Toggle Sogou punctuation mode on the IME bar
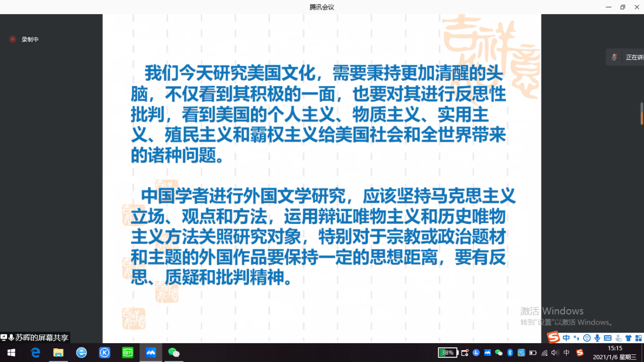This screenshot has height=362, width=644. (576, 338)
